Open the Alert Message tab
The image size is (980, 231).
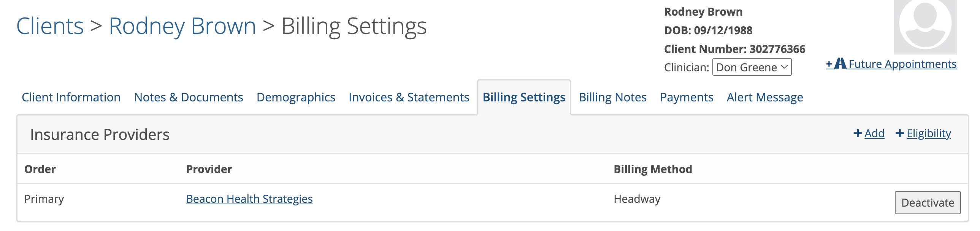point(765,97)
